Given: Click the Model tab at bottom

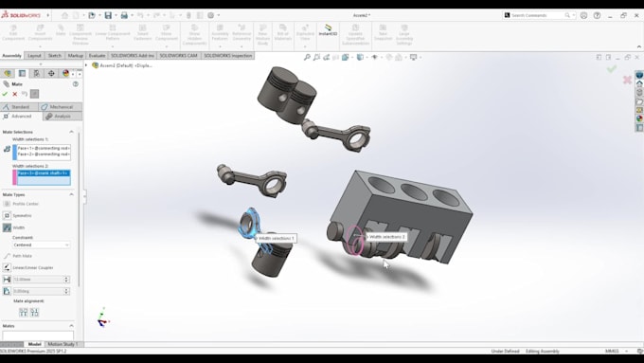Looking at the screenshot, I should point(34,344).
